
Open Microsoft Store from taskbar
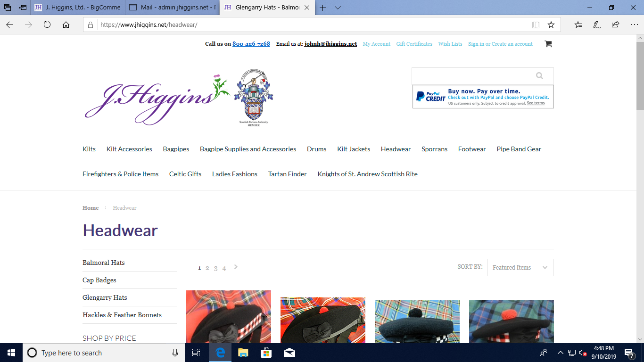click(x=266, y=353)
